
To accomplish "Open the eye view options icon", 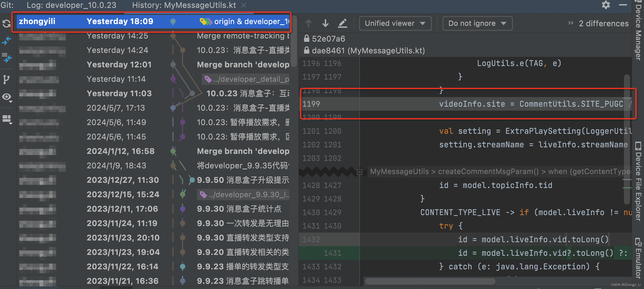I will [x=7, y=97].
